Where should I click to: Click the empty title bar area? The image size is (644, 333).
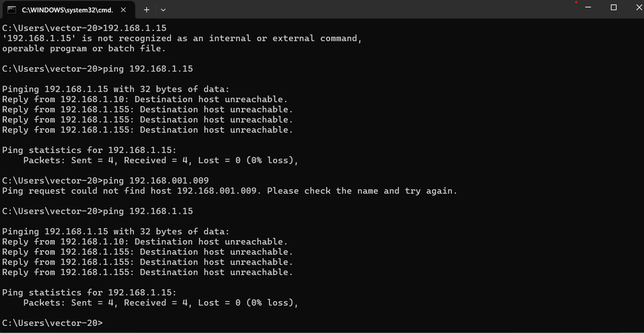pyautogui.click(x=369, y=9)
